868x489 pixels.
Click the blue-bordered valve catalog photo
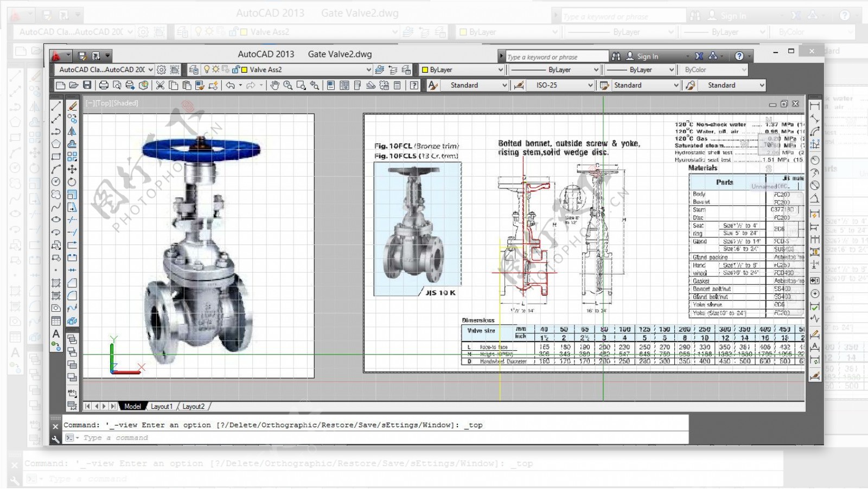[417, 229]
